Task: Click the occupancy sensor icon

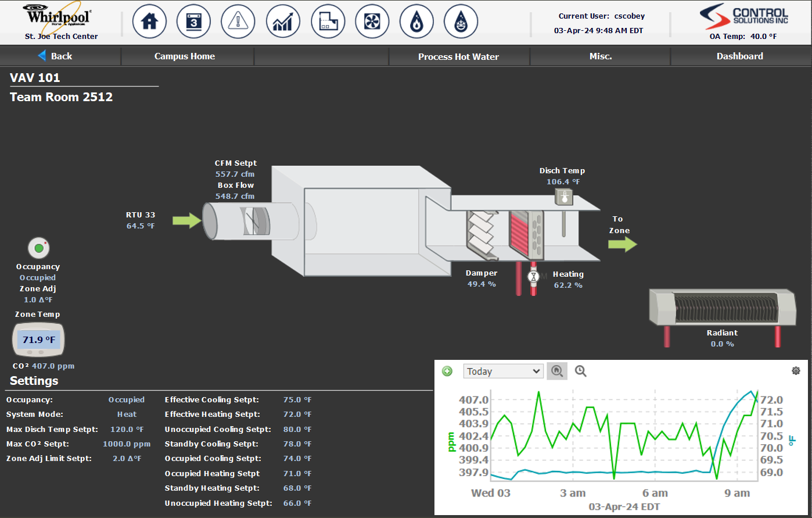Action: coord(39,248)
